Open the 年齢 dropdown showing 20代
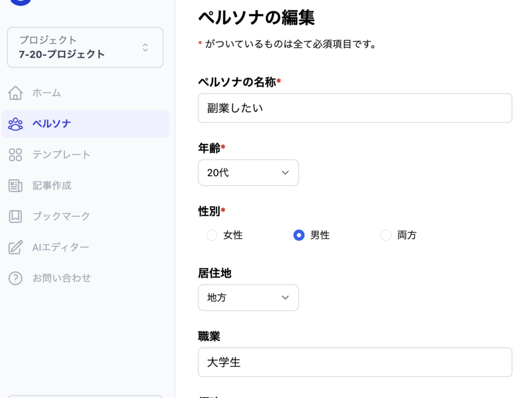This screenshot has width=532, height=398. pyautogui.click(x=248, y=173)
